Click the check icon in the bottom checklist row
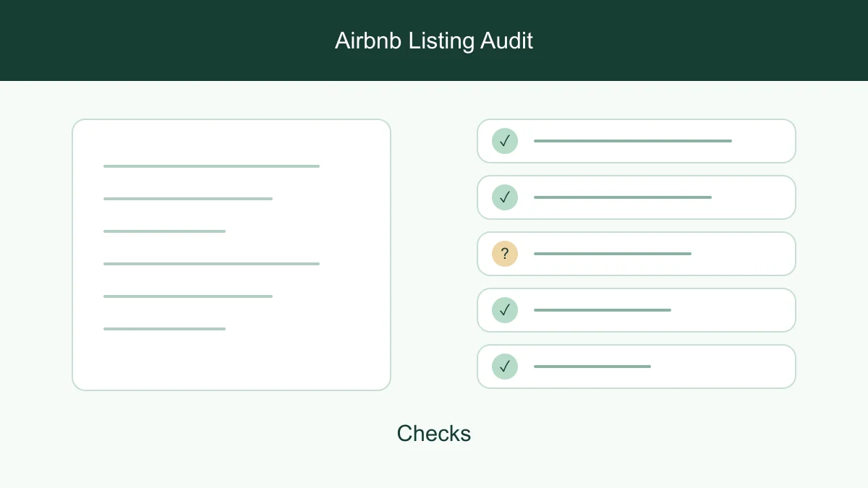This screenshot has height=488, width=868. (505, 367)
